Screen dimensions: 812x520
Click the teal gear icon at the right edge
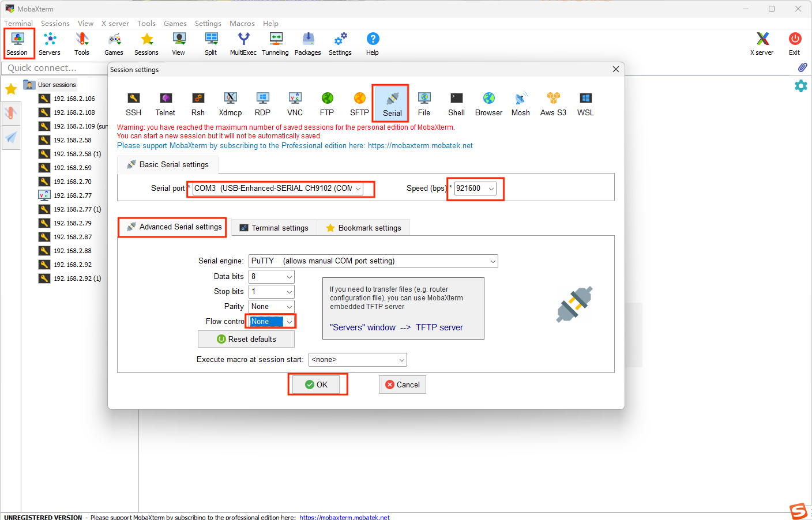tap(801, 86)
